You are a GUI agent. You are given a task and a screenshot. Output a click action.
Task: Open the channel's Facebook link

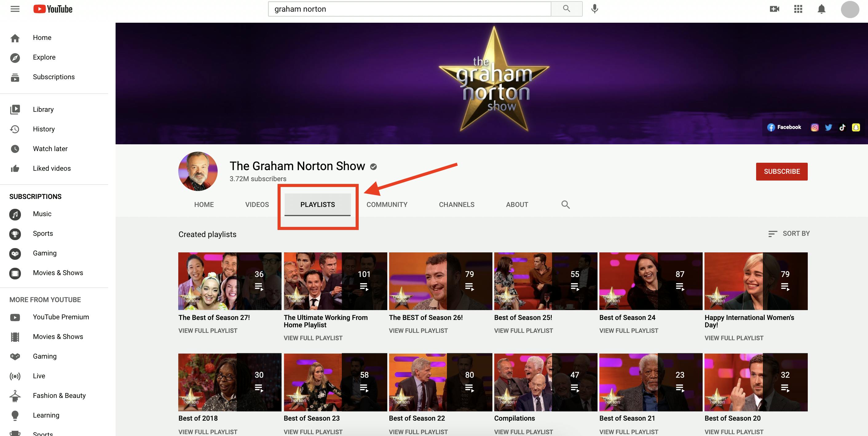click(x=784, y=127)
